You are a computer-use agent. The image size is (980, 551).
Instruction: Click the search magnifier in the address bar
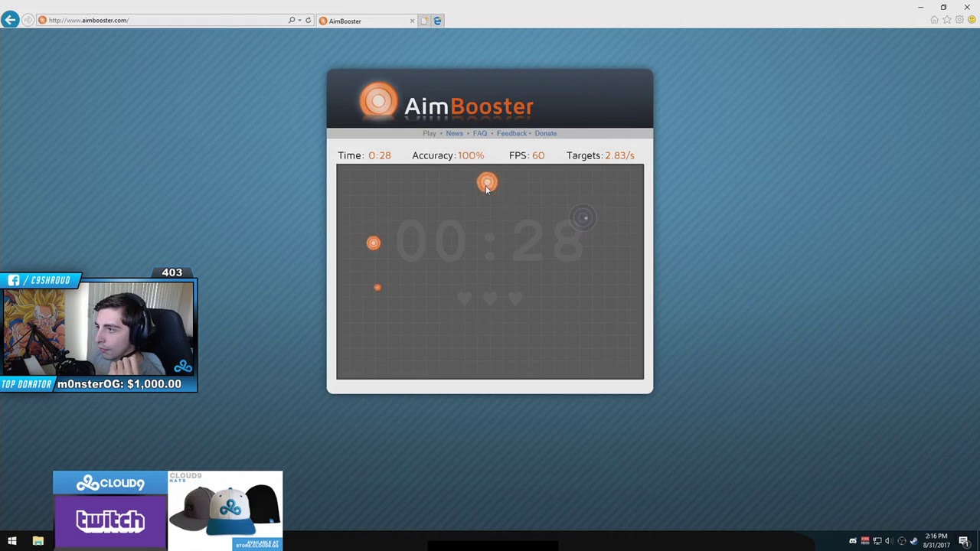[292, 20]
